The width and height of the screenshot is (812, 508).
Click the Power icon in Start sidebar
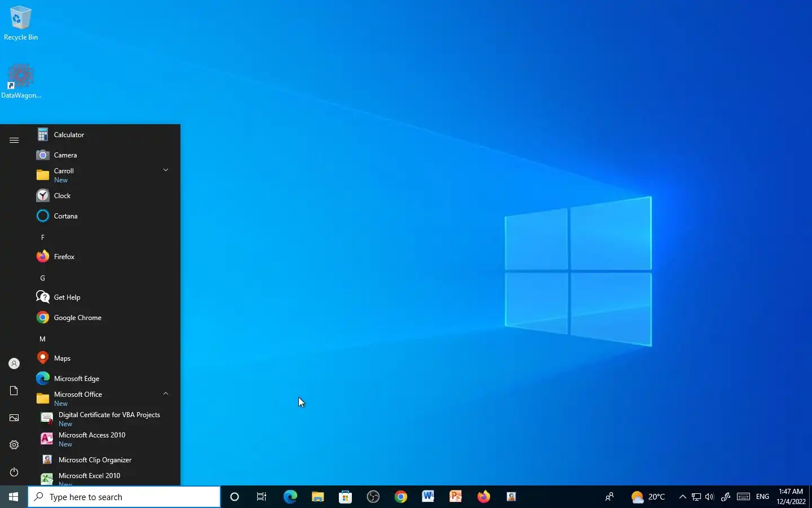pyautogui.click(x=14, y=472)
